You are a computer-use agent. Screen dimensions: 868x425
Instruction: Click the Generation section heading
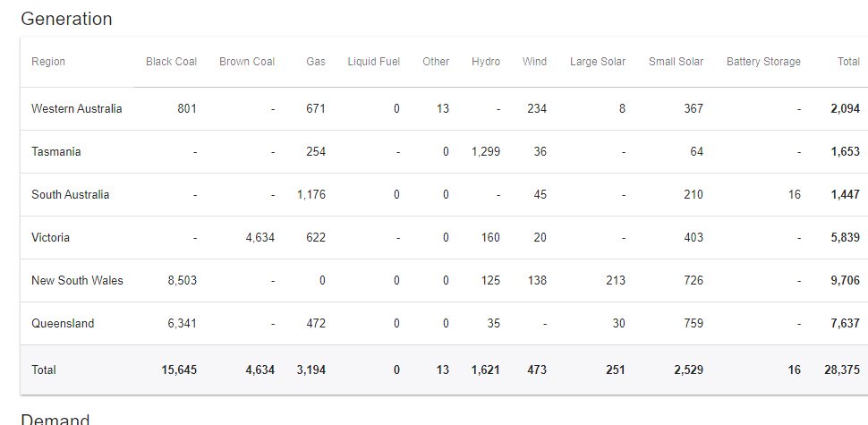(x=66, y=19)
